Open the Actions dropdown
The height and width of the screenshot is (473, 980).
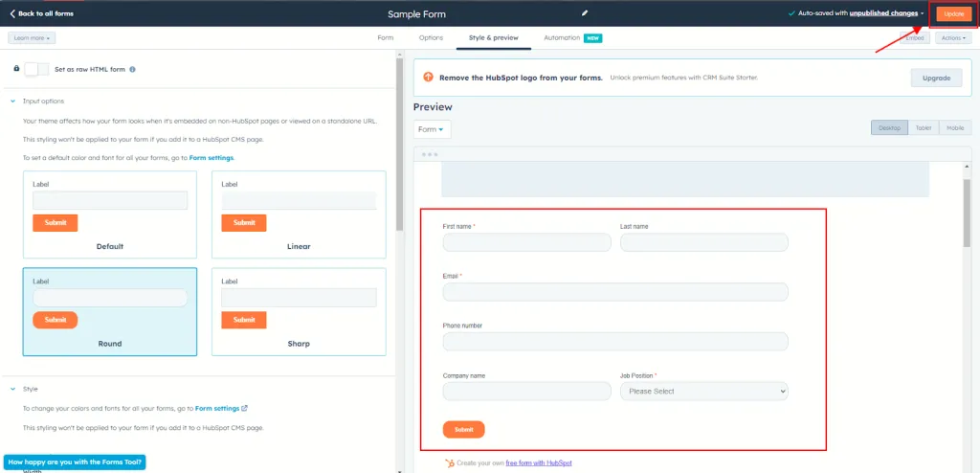coord(953,38)
